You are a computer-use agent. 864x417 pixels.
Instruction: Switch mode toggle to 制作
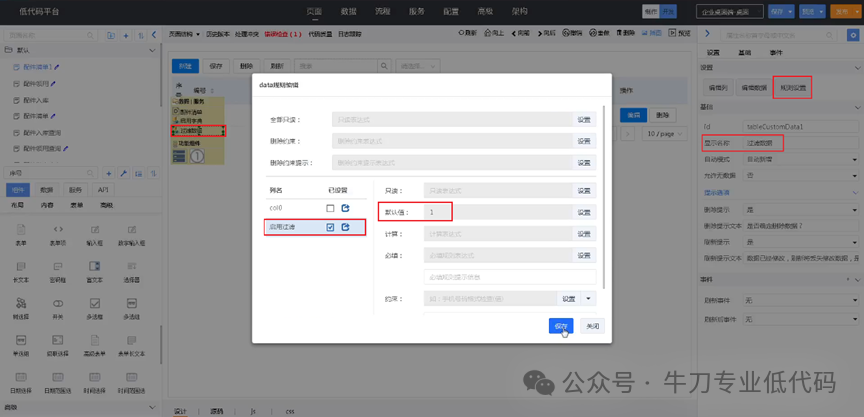coord(651,12)
